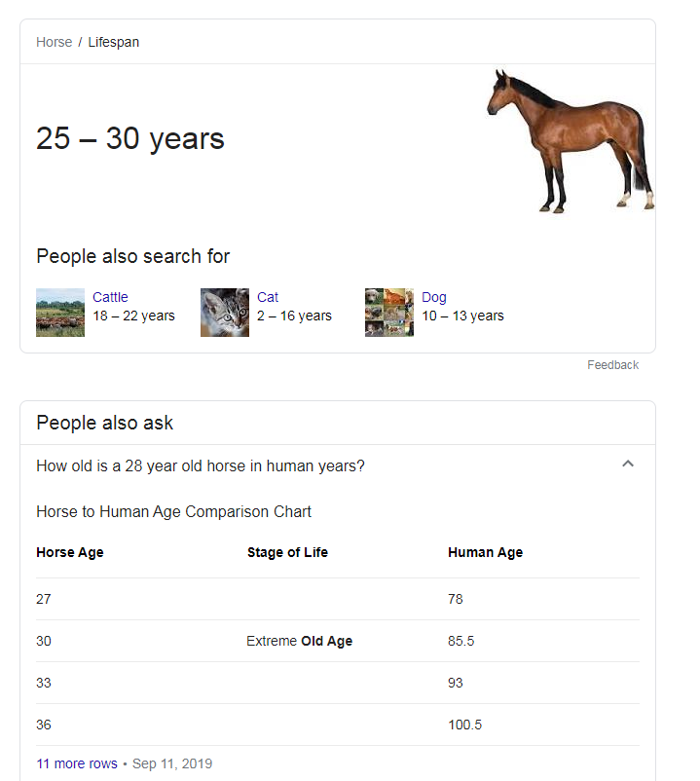The image size is (700, 781).
Task: Click the Horse to Human Age Comparison Chart title
Action: tap(173, 511)
